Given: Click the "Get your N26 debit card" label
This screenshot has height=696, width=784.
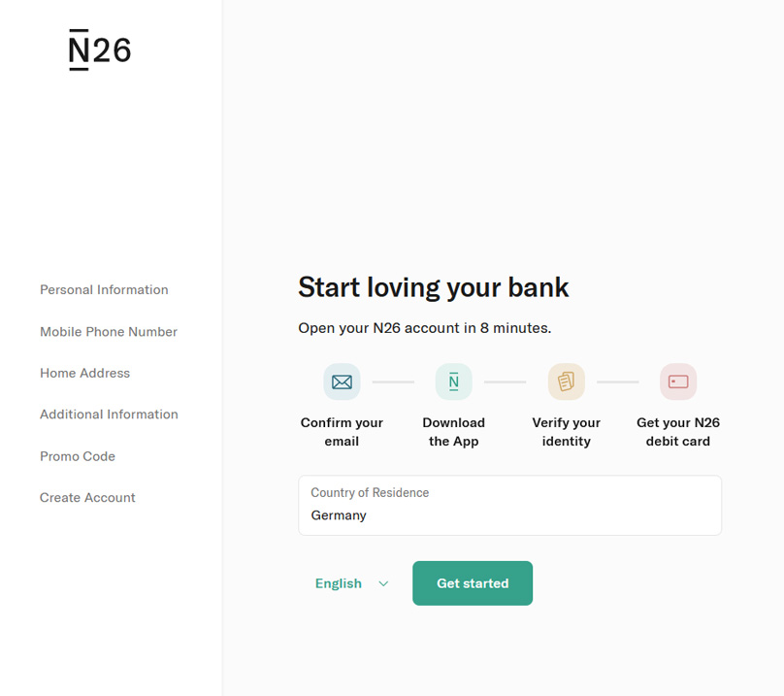Looking at the screenshot, I should [678, 432].
